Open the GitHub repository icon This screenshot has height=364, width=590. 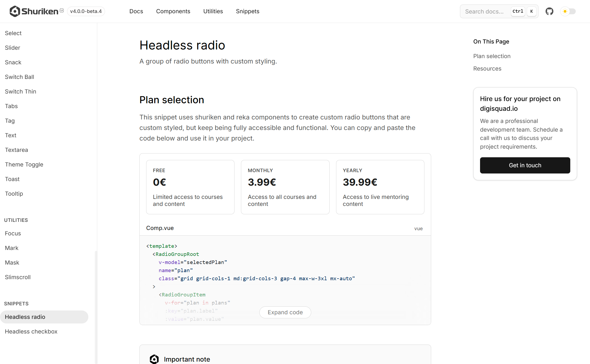pos(549,11)
